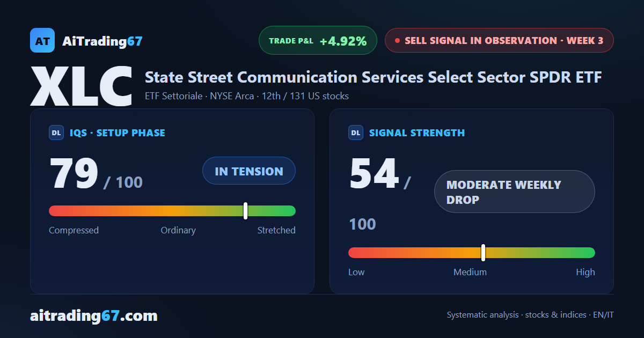Click the IQS slider white marker
This screenshot has height=338, width=644.
click(245, 211)
